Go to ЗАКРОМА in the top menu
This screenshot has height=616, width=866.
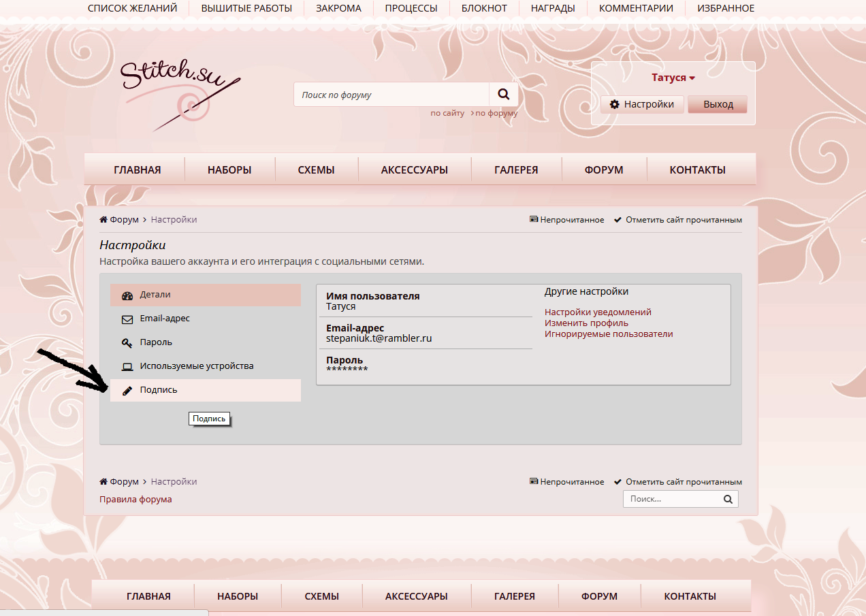tap(338, 8)
